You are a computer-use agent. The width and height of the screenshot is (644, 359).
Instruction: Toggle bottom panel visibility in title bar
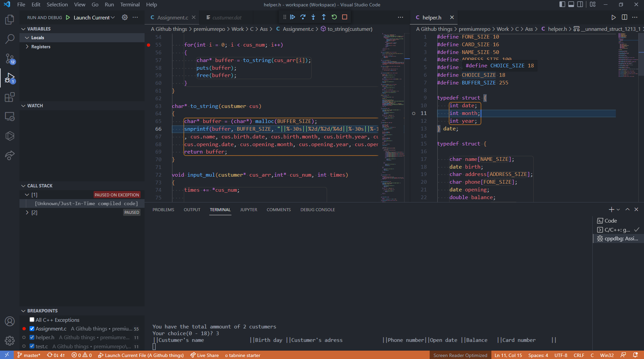click(x=571, y=5)
